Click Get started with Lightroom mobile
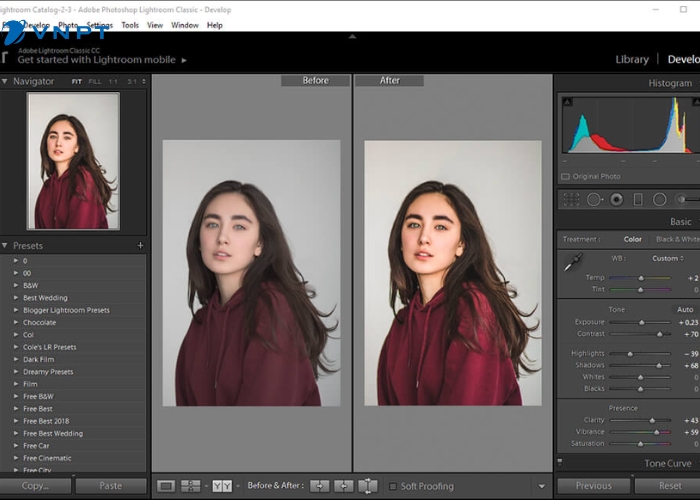 (96, 60)
